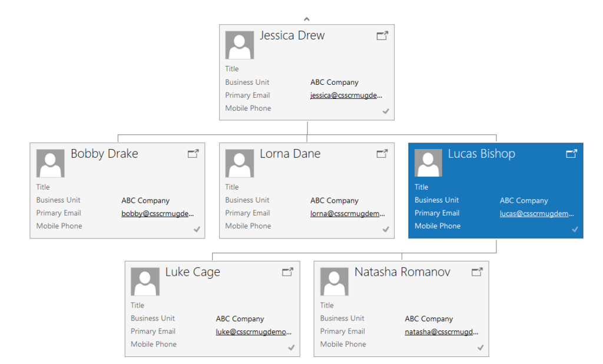Select Luke Cage's avatar placeholder
The width and height of the screenshot is (603, 364).
[x=145, y=280]
